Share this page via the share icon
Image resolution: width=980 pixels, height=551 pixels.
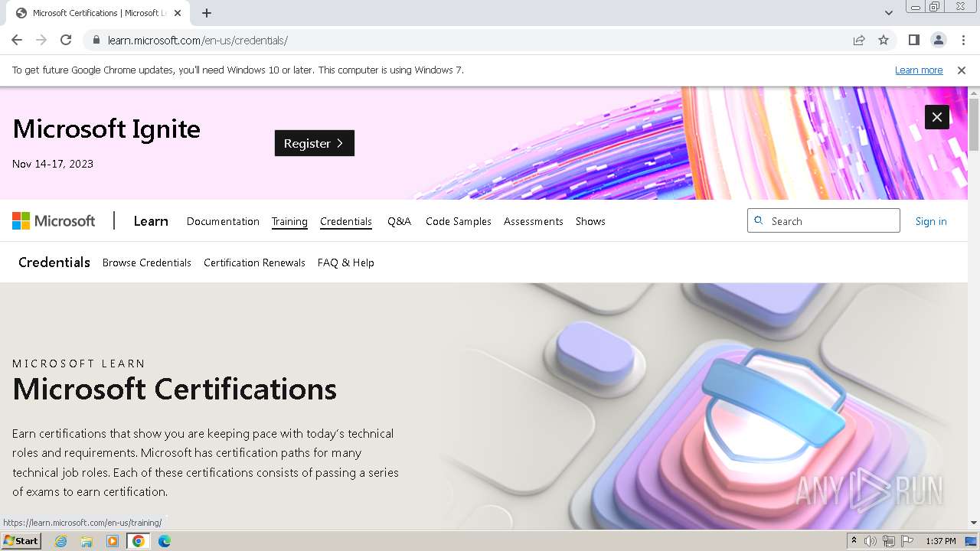[x=859, y=40]
